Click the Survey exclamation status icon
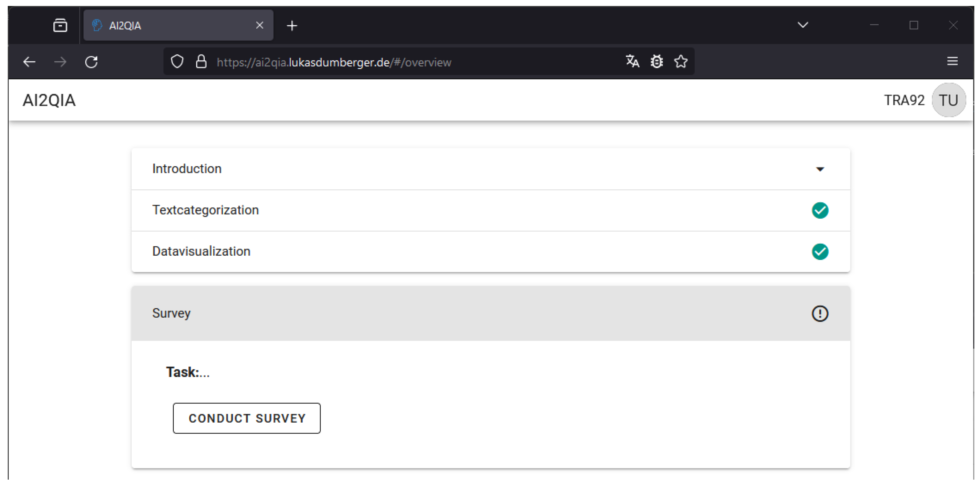The image size is (980, 485). tap(820, 314)
